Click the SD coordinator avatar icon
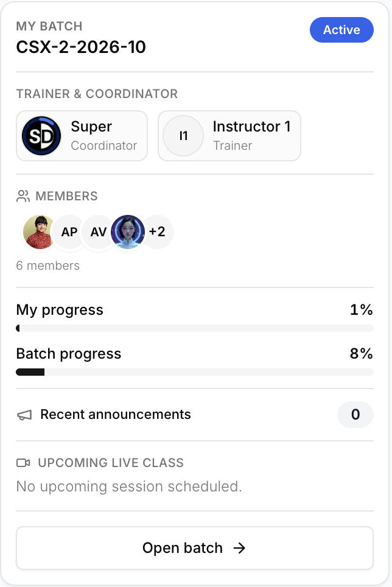Image resolution: width=392 pixels, height=587 pixels. coord(41,136)
